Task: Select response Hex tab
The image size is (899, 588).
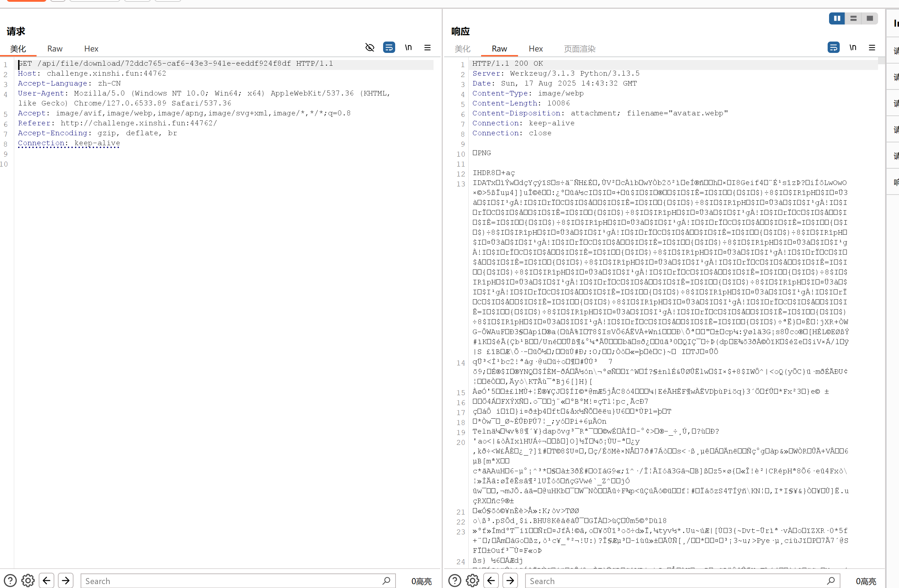Action: [535, 49]
